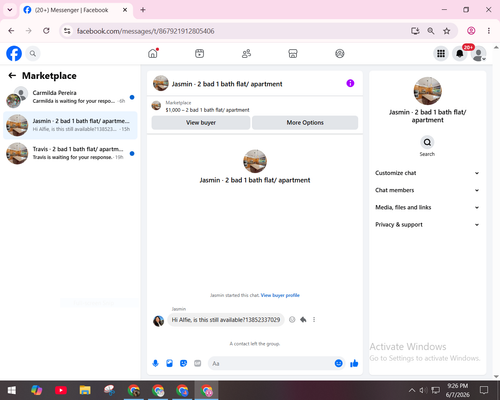
Task: Click Jasmin's avatar beside her message
Action: click(158, 321)
